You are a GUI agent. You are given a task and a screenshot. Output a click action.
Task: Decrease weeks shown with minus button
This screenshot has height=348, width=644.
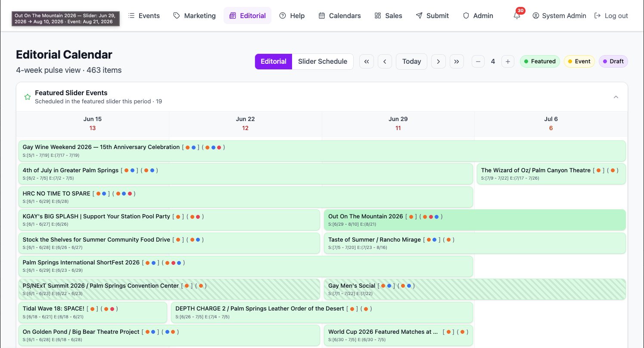[x=478, y=62]
